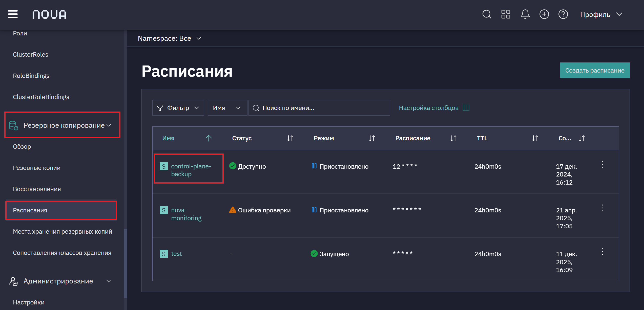Viewport: 644px width, 310px height.
Task: Open Места хранения резервных копий
Action: tap(63, 232)
